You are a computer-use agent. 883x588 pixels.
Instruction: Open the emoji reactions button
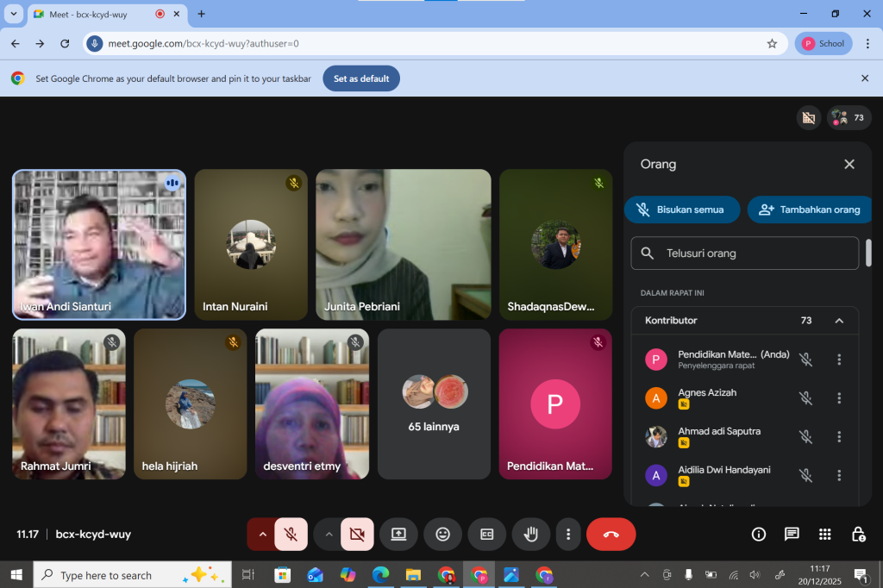[442, 535]
